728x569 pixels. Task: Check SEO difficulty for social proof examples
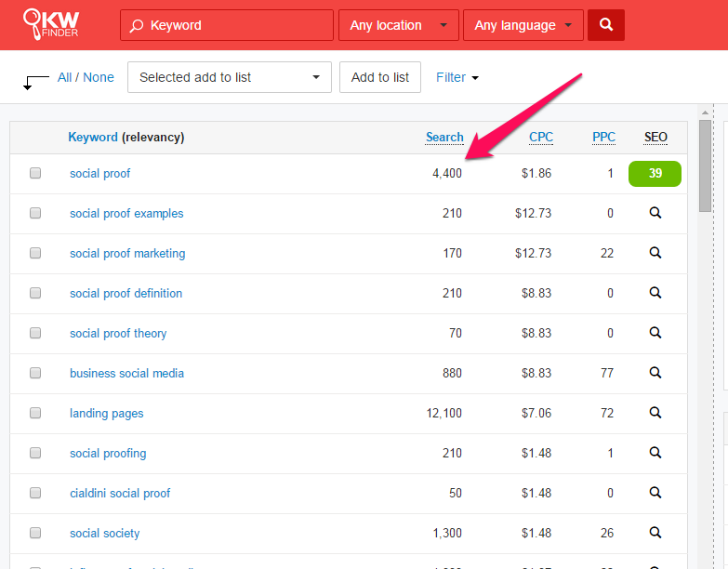tap(655, 213)
